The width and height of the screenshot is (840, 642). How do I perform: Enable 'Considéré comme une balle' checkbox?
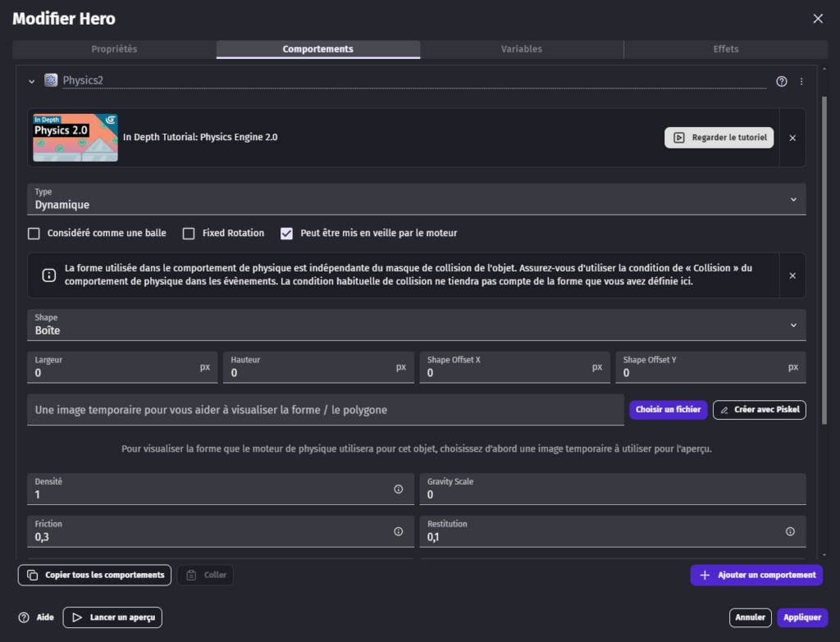pos(34,234)
